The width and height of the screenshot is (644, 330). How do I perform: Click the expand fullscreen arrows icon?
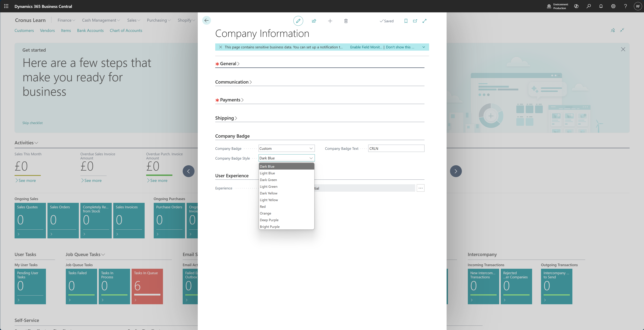click(x=424, y=21)
